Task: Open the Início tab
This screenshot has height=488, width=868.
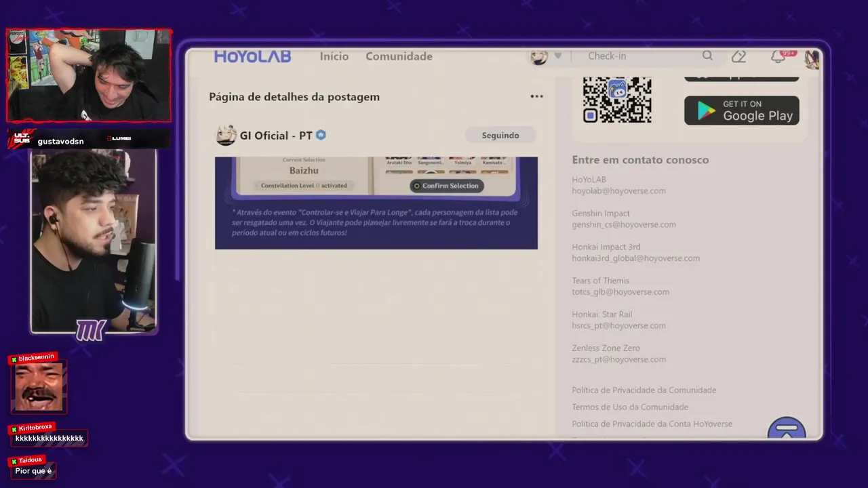Action: pyautogui.click(x=334, y=56)
